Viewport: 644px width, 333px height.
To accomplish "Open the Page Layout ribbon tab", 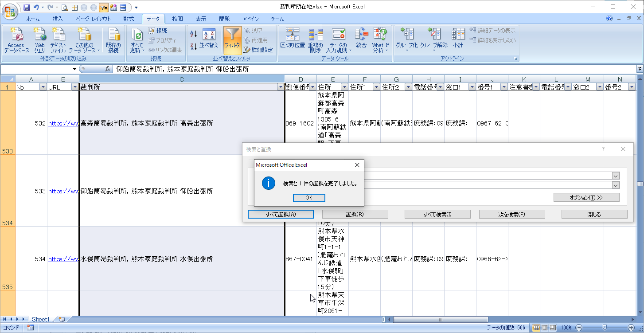I will [x=93, y=19].
